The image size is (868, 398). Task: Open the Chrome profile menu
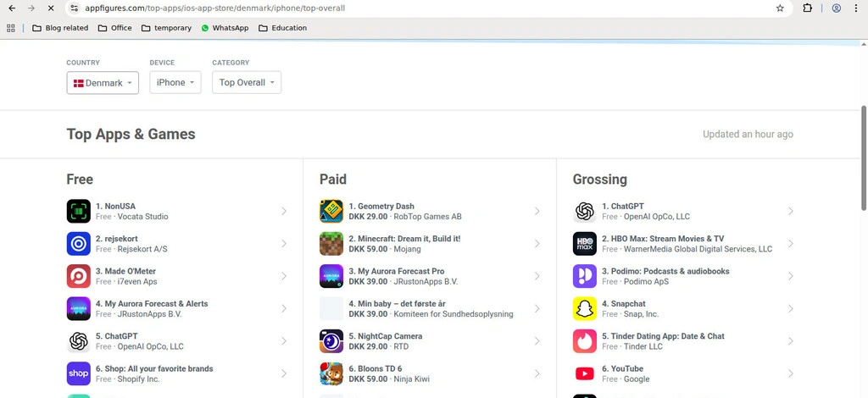pyautogui.click(x=837, y=8)
